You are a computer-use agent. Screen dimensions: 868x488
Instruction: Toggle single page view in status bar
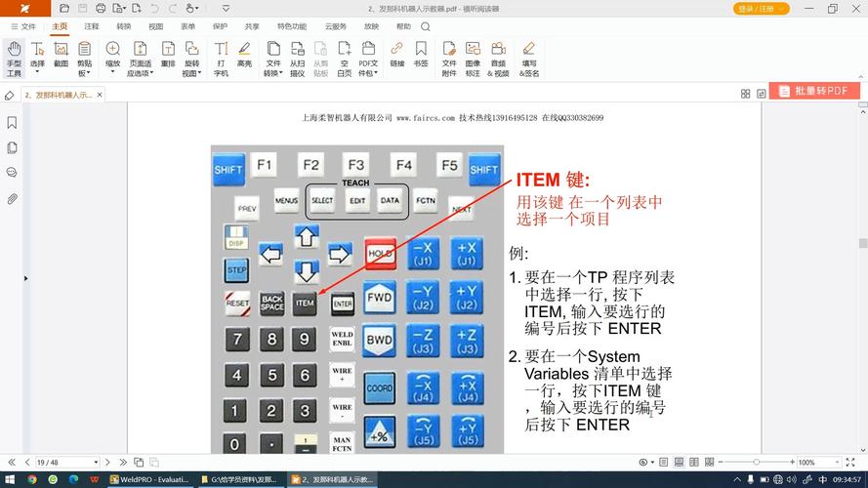coord(664,462)
